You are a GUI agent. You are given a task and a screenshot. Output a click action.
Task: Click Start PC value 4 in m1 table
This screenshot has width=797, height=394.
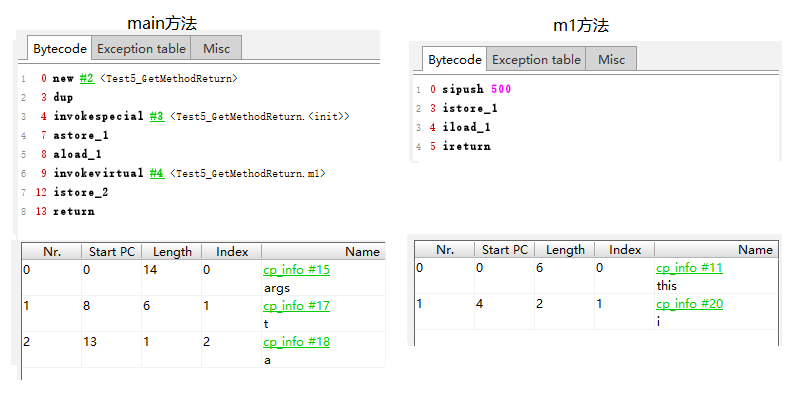tap(480, 304)
